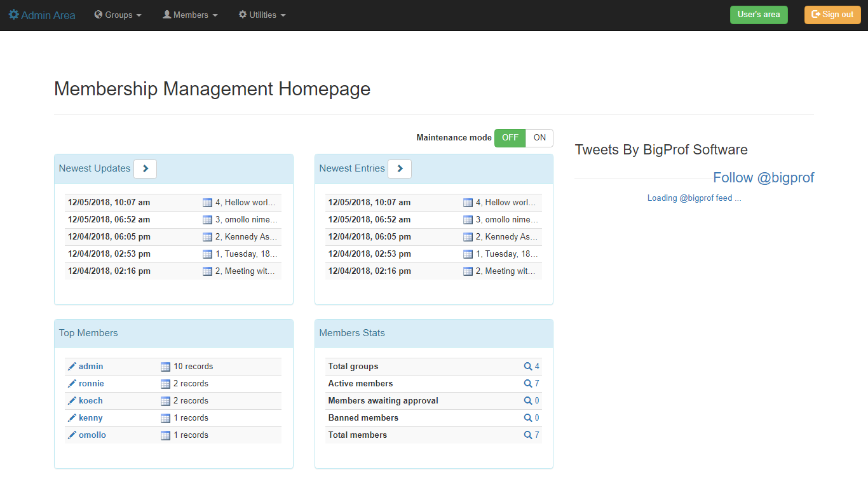
Task: Click the Follow @bigprof link
Action: click(x=763, y=177)
